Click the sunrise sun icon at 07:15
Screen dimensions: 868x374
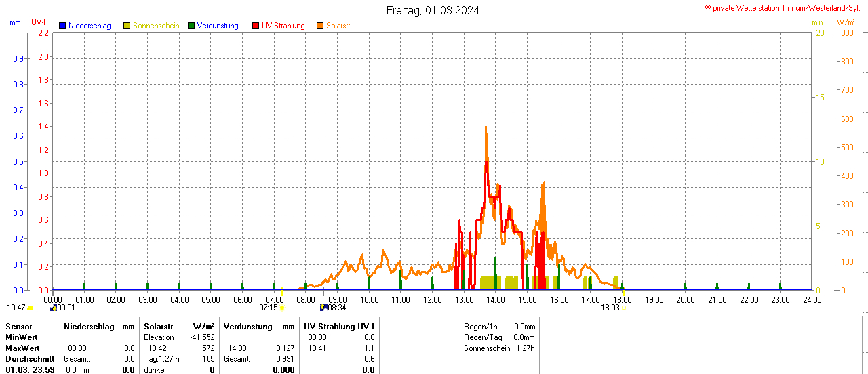pyautogui.click(x=282, y=308)
